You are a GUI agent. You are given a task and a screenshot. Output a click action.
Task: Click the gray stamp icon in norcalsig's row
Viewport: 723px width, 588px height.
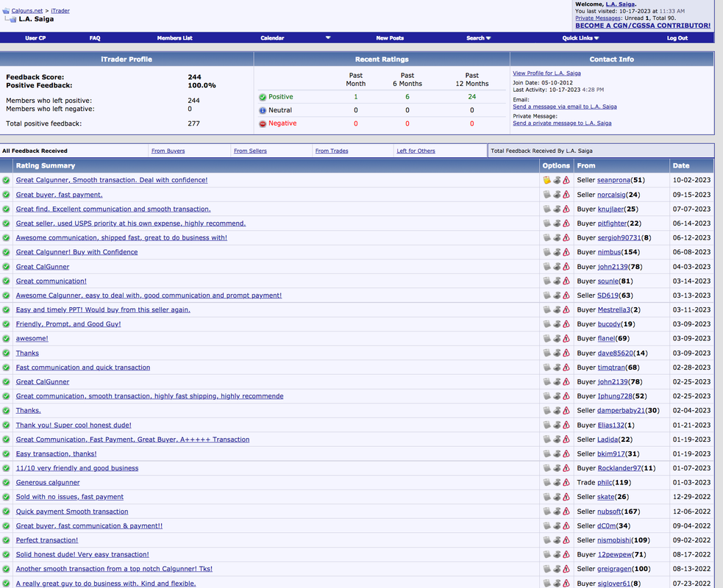(x=557, y=195)
